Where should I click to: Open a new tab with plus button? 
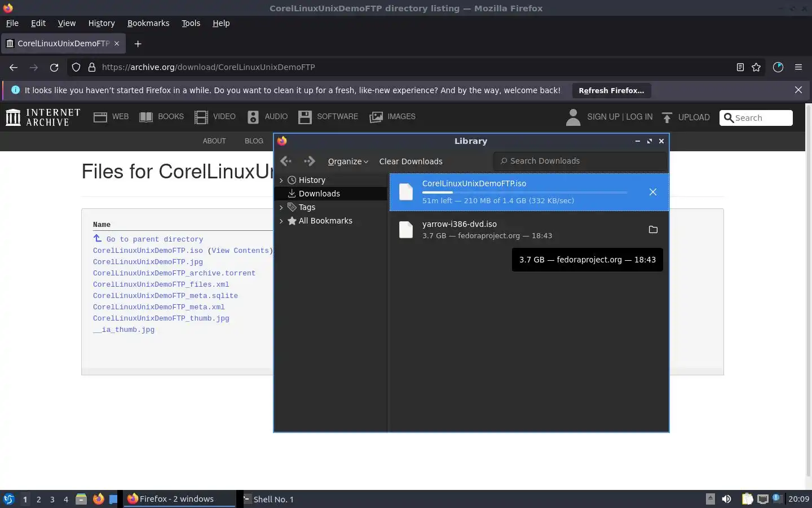(x=138, y=43)
